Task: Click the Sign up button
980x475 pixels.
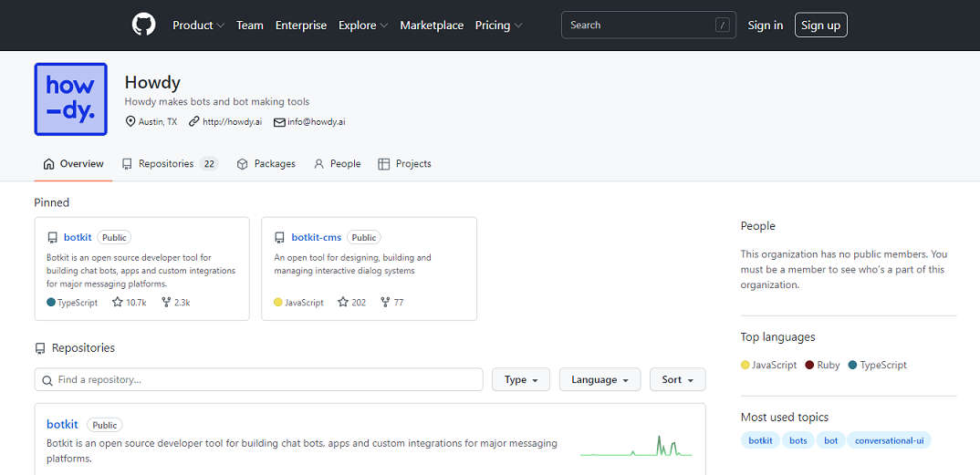Action: coord(820,25)
